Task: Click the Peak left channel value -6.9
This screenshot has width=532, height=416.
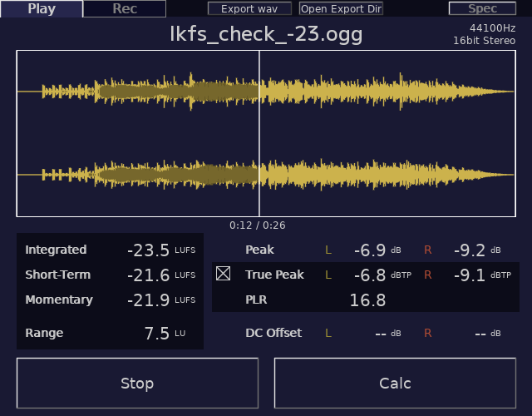Action: pyautogui.click(x=370, y=250)
